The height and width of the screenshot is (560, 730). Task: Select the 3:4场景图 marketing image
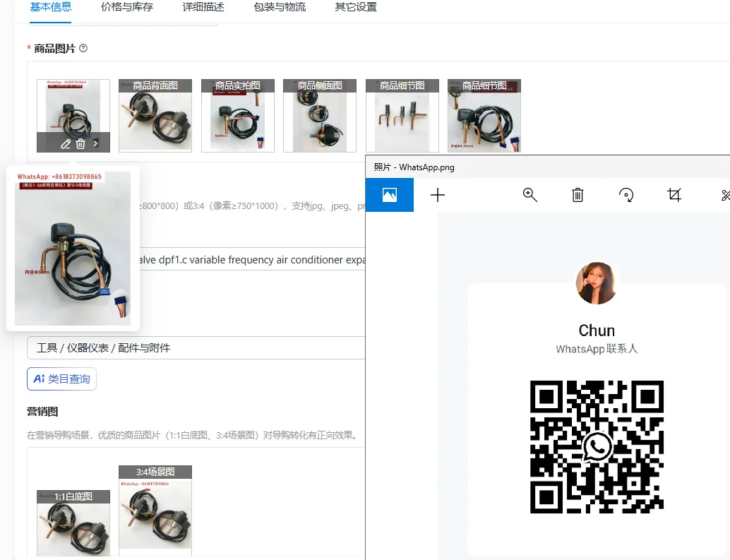pyautogui.click(x=155, y=511)
